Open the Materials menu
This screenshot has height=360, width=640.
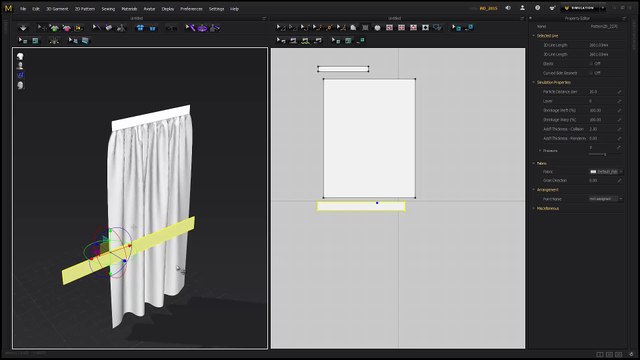[129, 9]
